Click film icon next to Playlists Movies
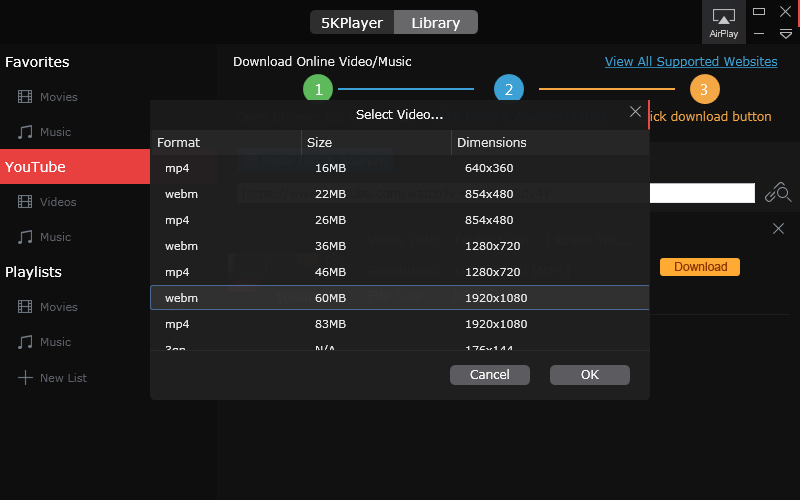Image resolution: width=800 pixels, height=500 pixels. pos(25,307)
